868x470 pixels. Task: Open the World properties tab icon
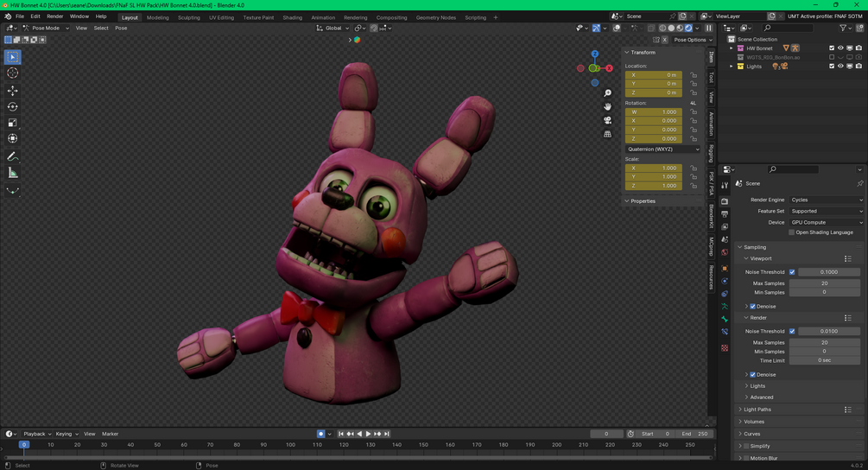tap(725, 252)
